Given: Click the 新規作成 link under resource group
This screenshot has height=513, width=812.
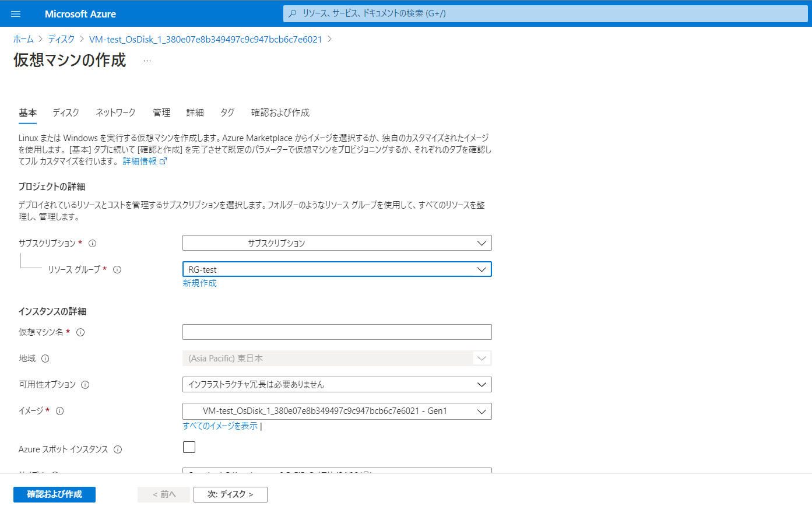Looking at the screenshot, I should [x=200, y=283].
